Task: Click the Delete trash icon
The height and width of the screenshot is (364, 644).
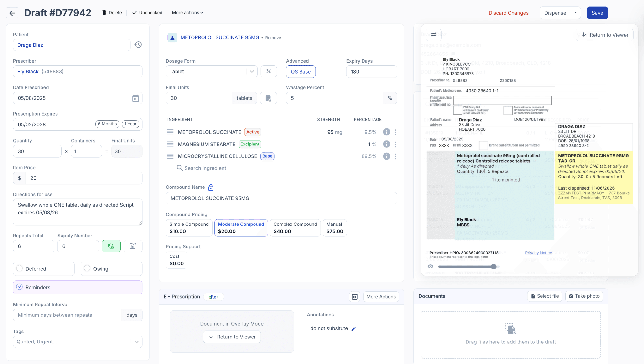Action: click(104, 12)
